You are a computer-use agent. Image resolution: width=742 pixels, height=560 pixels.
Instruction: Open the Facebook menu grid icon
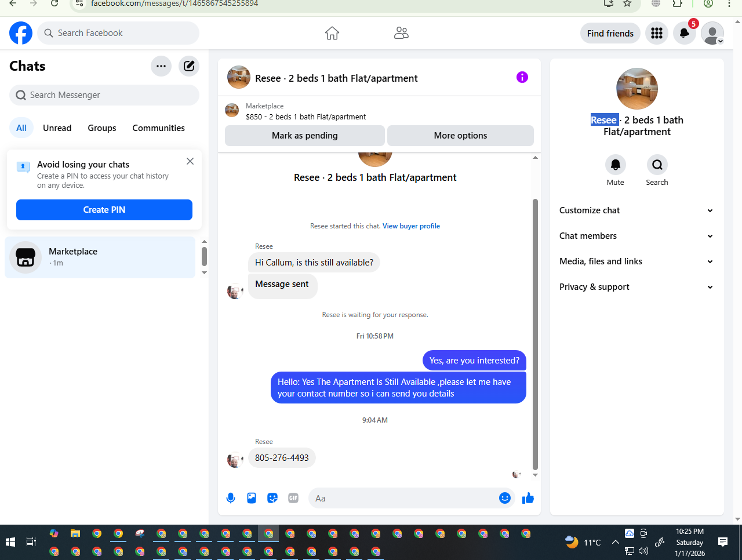pyautogui.click(x=657, y=33)
